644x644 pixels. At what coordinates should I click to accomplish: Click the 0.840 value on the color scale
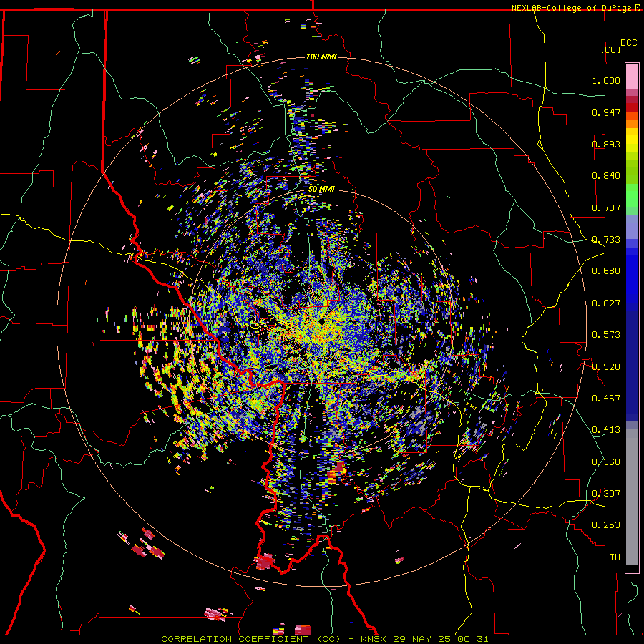point(606,176)
